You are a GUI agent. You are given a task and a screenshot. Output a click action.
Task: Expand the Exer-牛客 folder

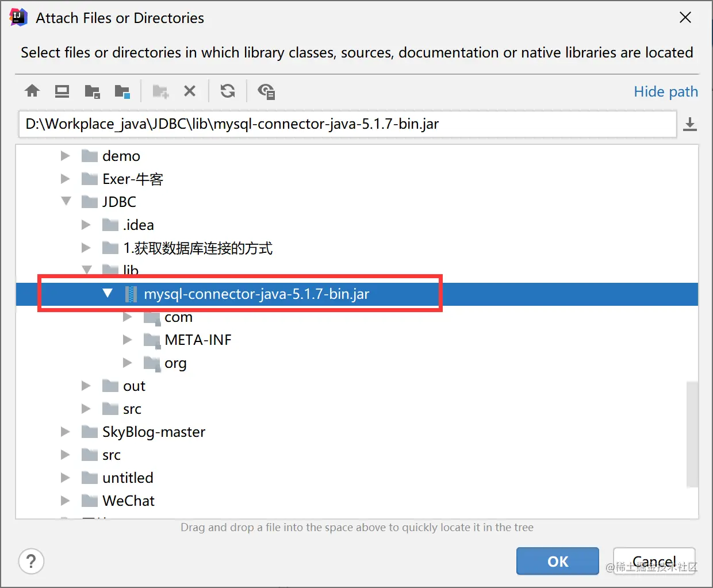tap(66, 179)
